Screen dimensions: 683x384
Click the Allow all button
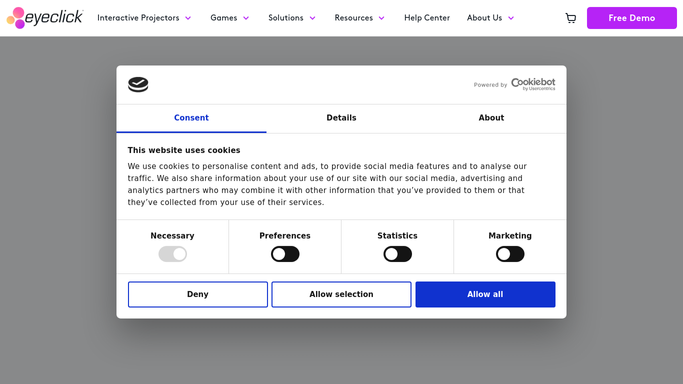[x=485, y=294]
